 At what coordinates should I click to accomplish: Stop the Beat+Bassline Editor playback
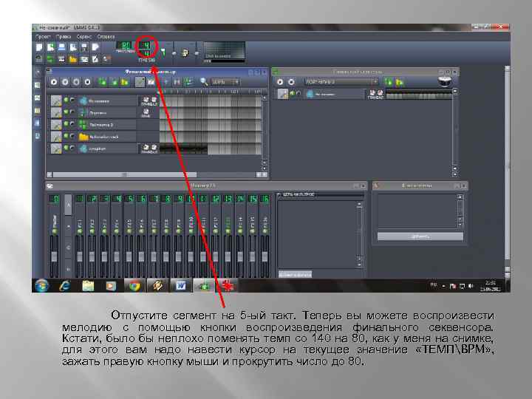point(291,82)
